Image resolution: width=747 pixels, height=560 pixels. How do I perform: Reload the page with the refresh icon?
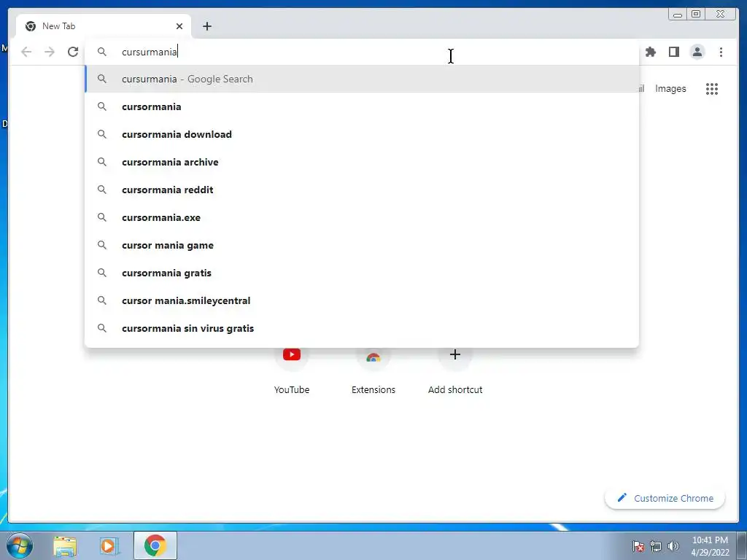coord(73,52)
